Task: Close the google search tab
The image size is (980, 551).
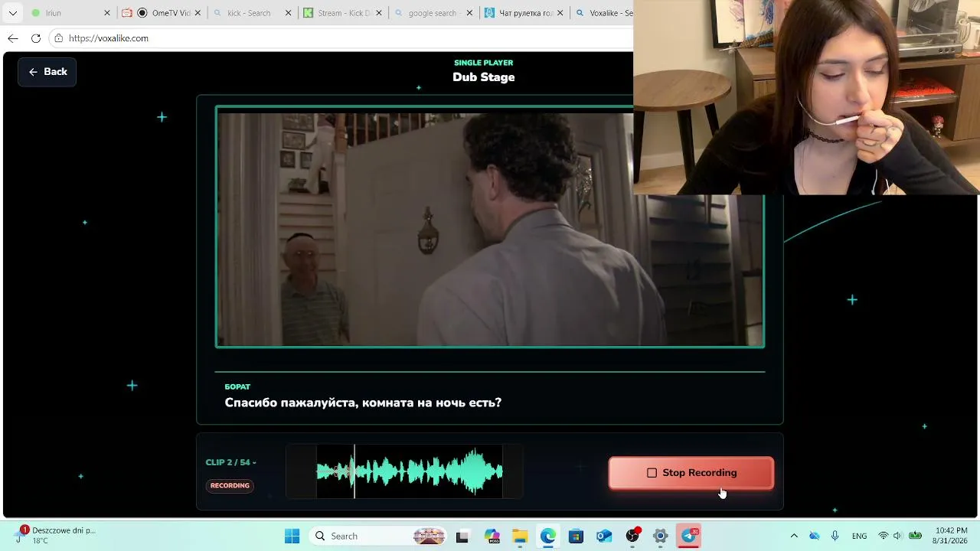Action: 469,13
